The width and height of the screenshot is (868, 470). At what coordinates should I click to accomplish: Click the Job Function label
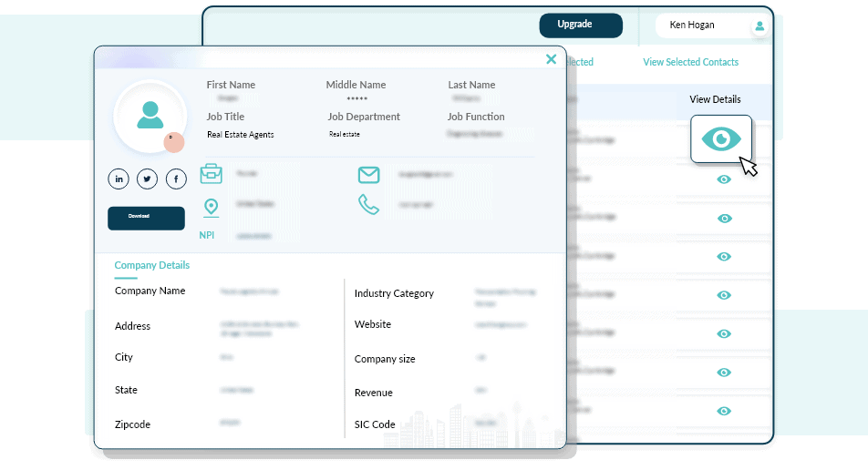point(476,117)
